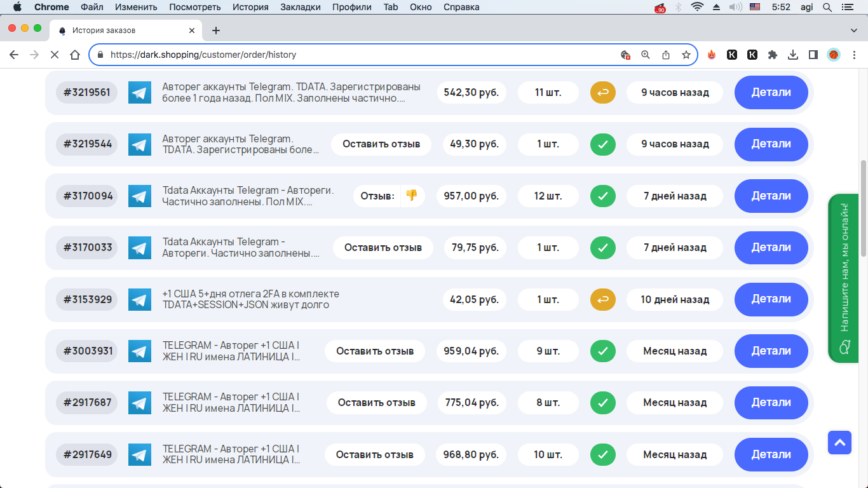
Task: Share this page from the address bar
Action: [x=666, y=55]
